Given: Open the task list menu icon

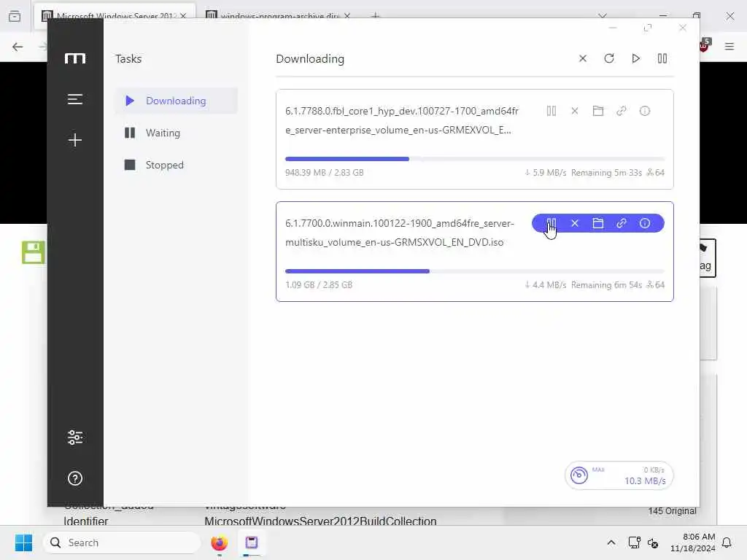Looking at the screenshot, I should click(75, 99).
